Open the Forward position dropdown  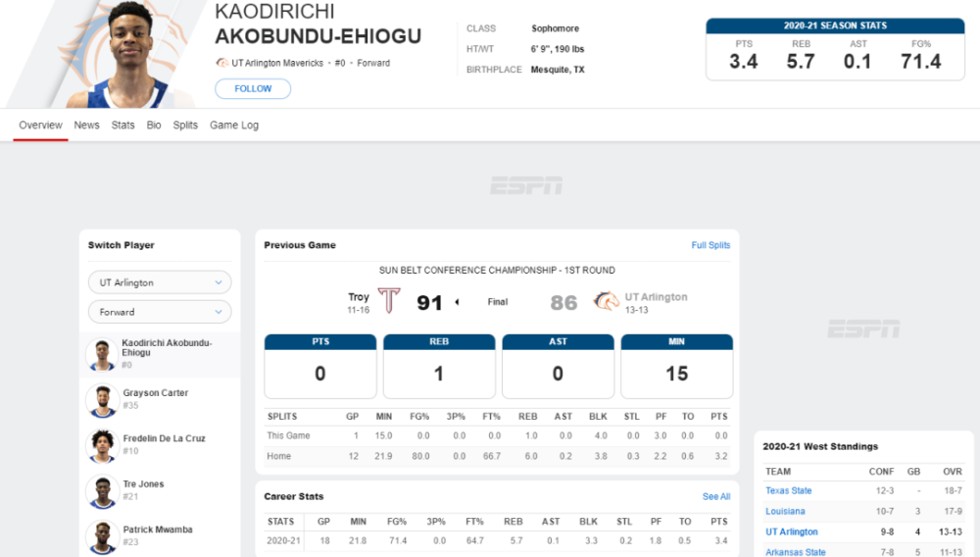(x=160, y=312)
